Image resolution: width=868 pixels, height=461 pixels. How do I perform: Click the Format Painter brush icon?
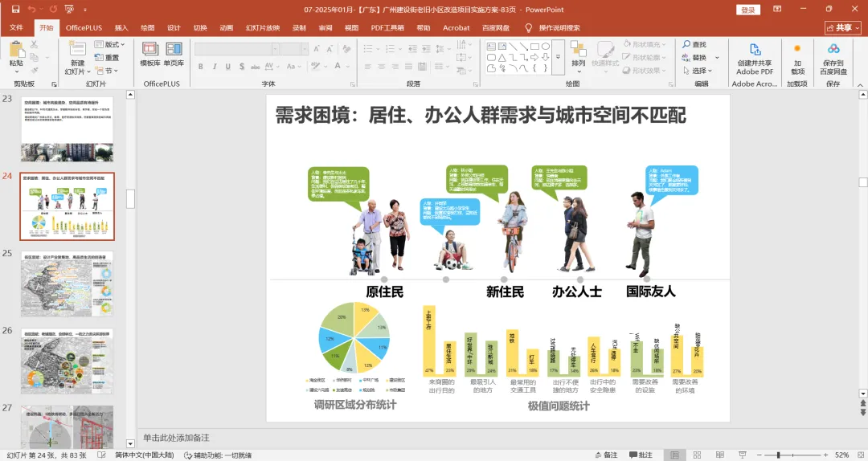coord(35,71)
